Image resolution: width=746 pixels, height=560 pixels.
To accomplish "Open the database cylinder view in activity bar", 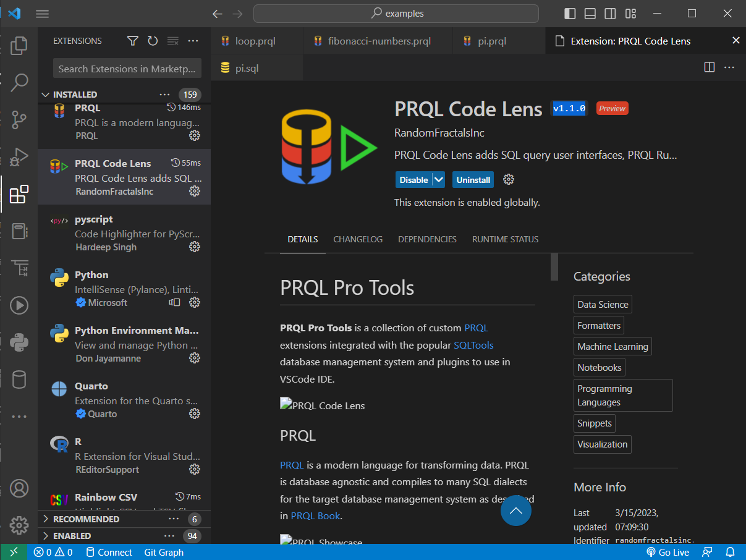I will click(19, 379).
